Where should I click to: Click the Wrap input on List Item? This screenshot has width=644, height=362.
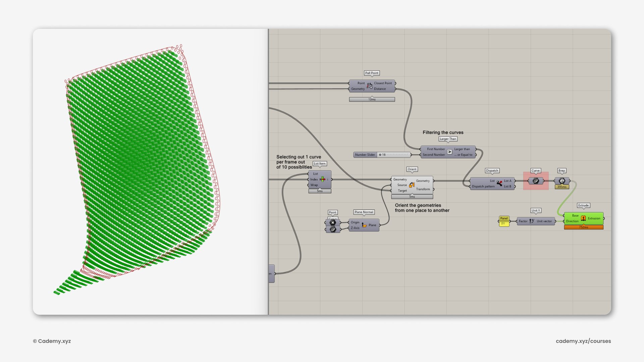click(314, 185)
